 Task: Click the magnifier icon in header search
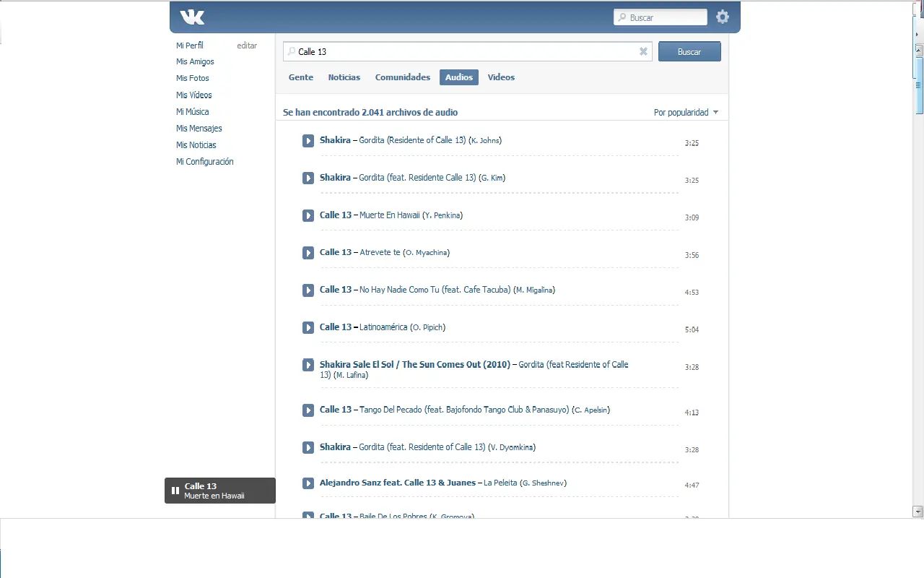tap(622, 17)
